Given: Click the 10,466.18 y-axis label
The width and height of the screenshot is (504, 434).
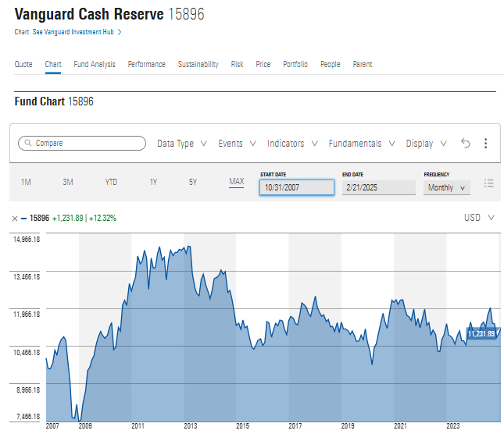Looking at the screenshot, I should (x=27, y=353).
